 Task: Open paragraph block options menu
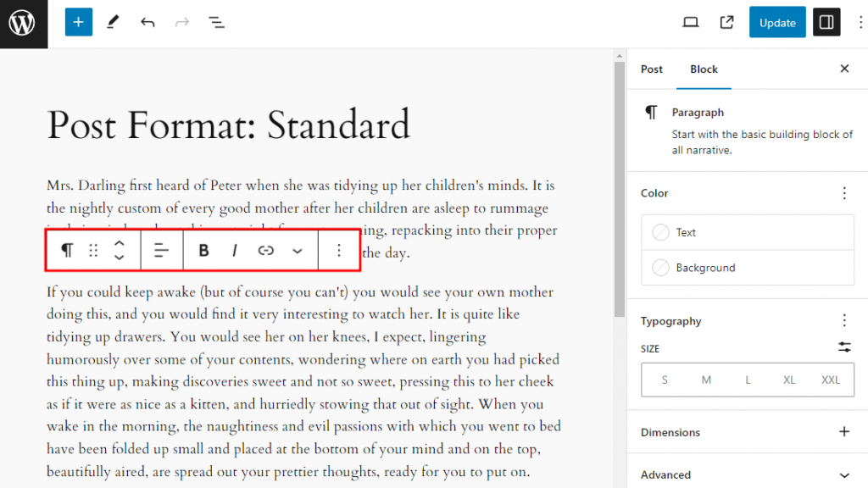pyautogui.click(x=338, y=250)
